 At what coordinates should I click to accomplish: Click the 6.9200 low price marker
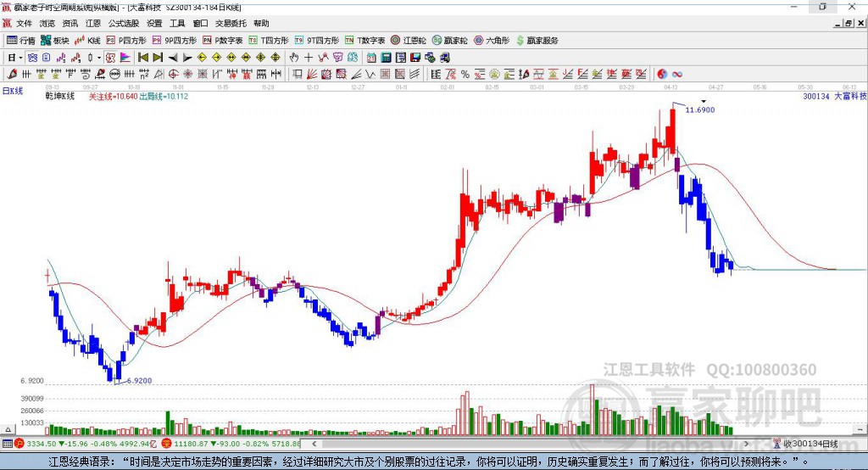point(139,381)
